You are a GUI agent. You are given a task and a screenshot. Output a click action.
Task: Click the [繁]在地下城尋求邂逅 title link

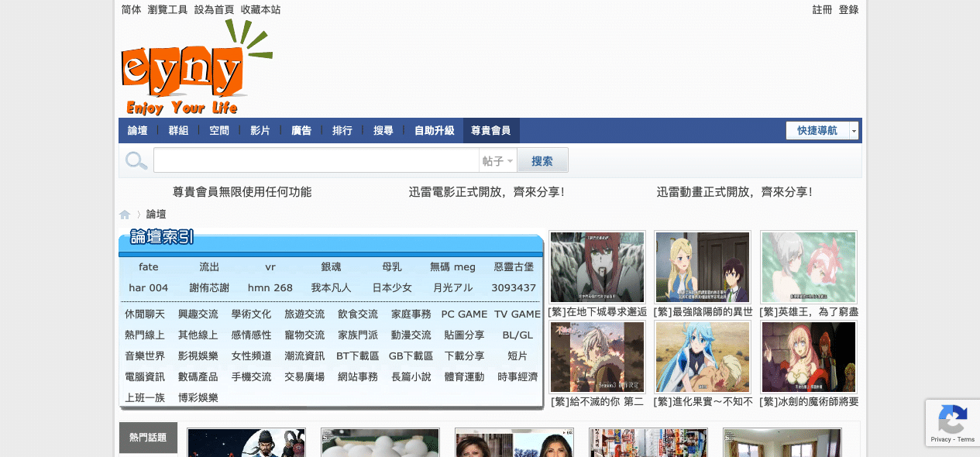[x=597, y=311]
